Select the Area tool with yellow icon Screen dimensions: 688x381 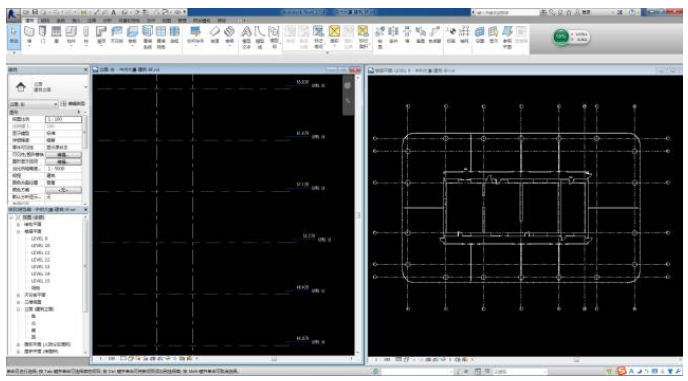pyautogui.click(x=334, y=35)
